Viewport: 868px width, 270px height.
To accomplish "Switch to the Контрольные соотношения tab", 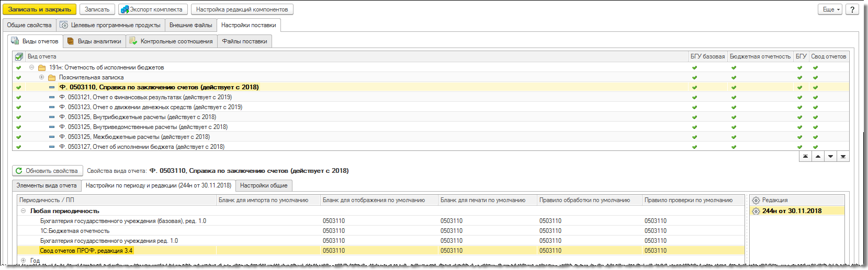I will (171, 41).
